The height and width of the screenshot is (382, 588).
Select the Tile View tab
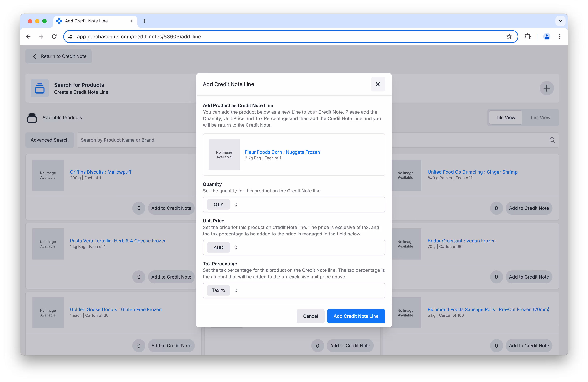[505, 117]
